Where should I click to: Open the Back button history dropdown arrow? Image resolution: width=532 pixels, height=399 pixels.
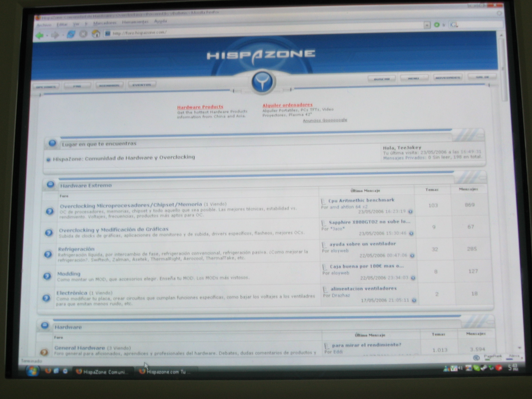(47, 36)
